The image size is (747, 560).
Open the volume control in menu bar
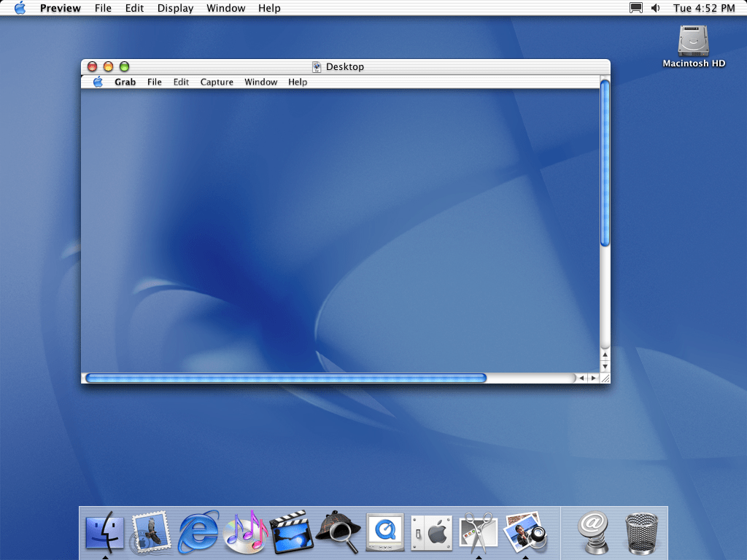pos(655,8)
